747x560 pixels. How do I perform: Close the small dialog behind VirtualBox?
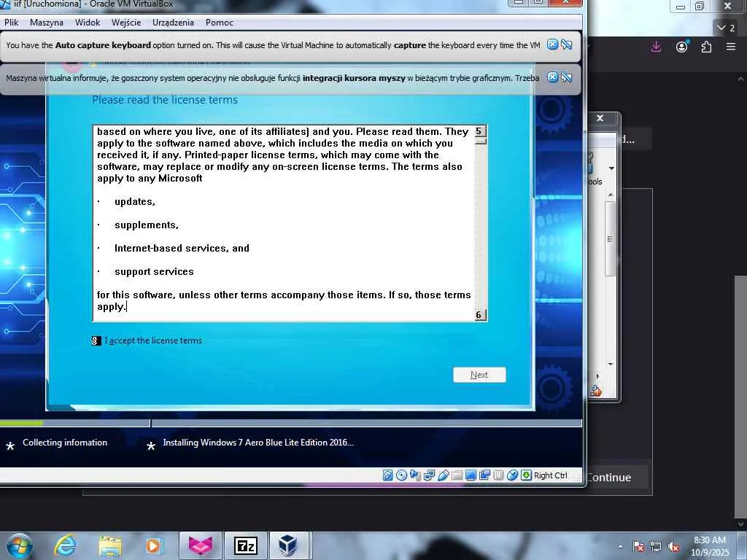600,117
